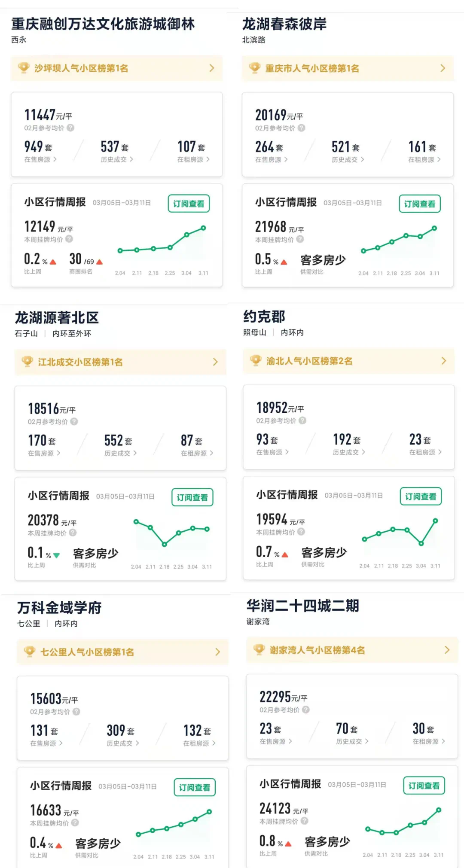This screenshot has height=868, width=464.
Task: Expand 渝北人气小区榜第2名 ranking arrow
Action: click(x=444, y=361)
